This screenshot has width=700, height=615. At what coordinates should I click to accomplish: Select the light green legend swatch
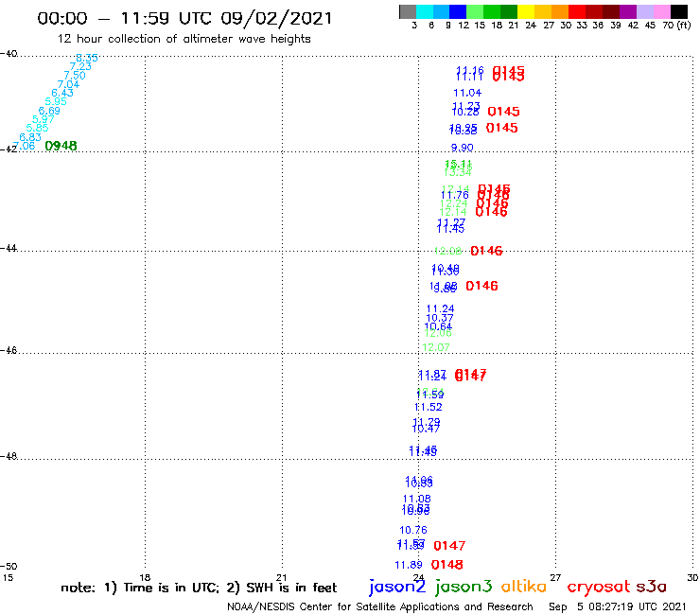coord(475,11)
